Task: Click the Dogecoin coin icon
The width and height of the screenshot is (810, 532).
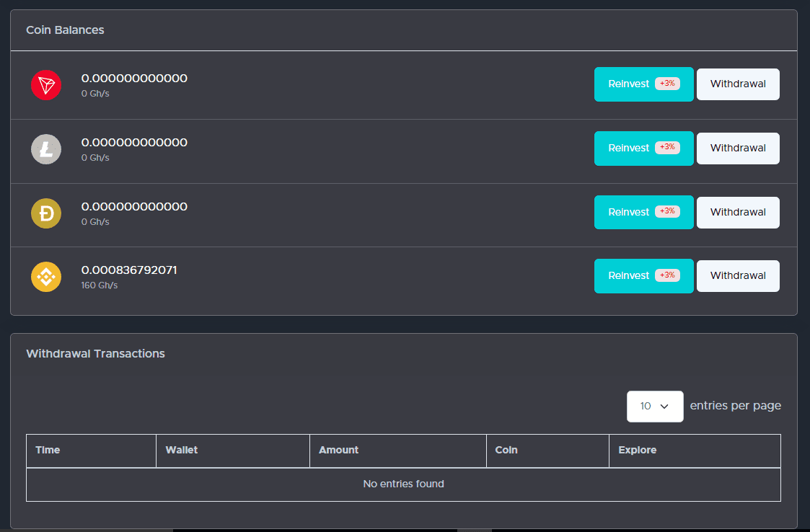Action: point(46,213)
